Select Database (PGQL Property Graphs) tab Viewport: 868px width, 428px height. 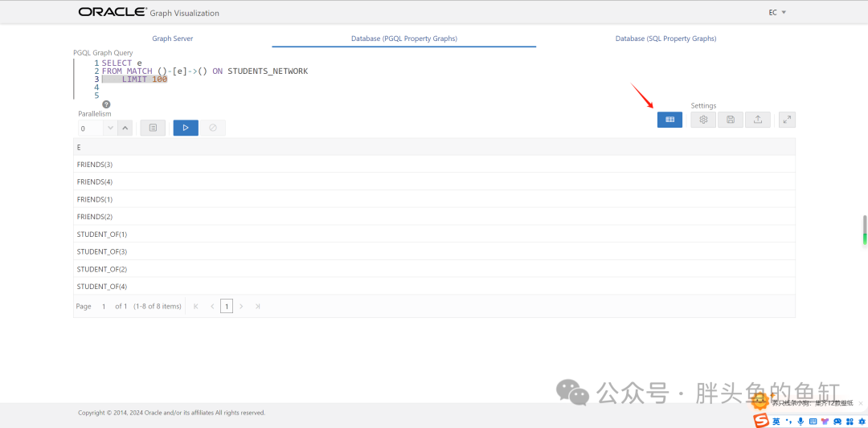point(404,39)
